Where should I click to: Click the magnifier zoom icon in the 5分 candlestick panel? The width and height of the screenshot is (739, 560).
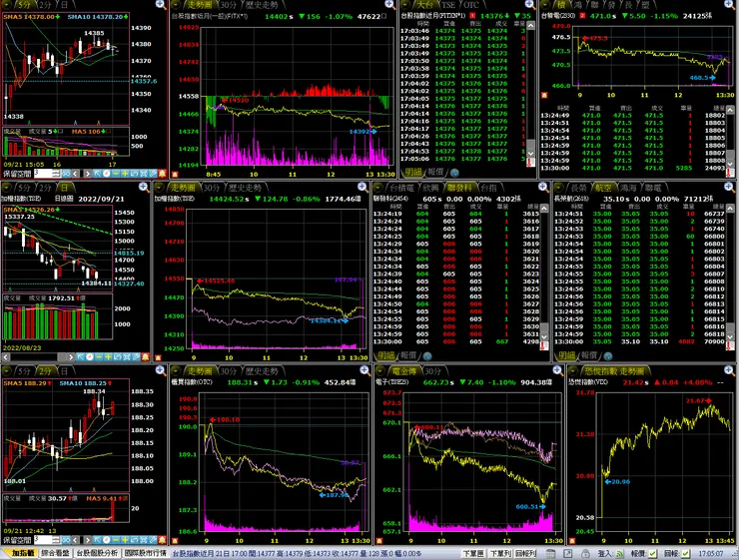coord(161,5)
